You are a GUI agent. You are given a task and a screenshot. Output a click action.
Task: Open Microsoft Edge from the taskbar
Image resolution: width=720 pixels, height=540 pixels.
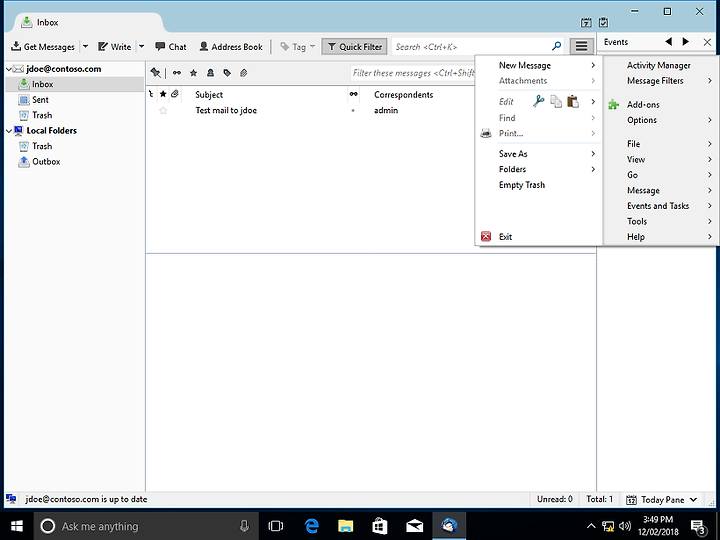pyautogui.click(x=312, y=526)
